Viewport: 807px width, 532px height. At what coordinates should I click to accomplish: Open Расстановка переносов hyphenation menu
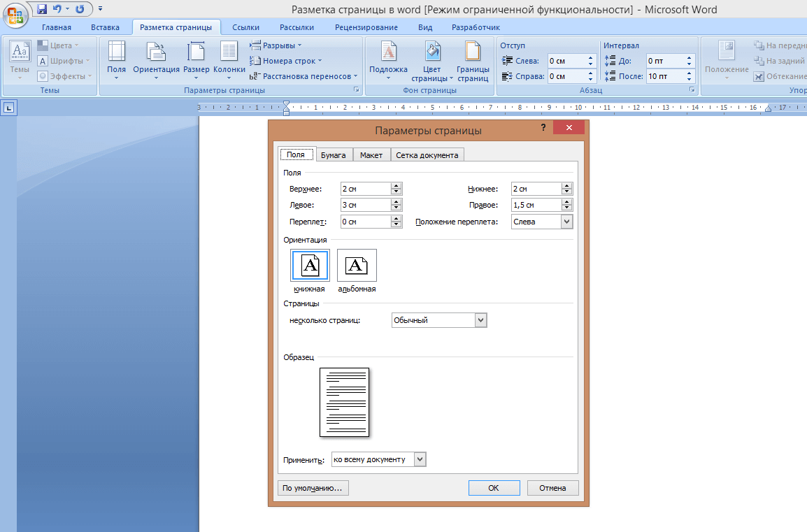(303, 76)
